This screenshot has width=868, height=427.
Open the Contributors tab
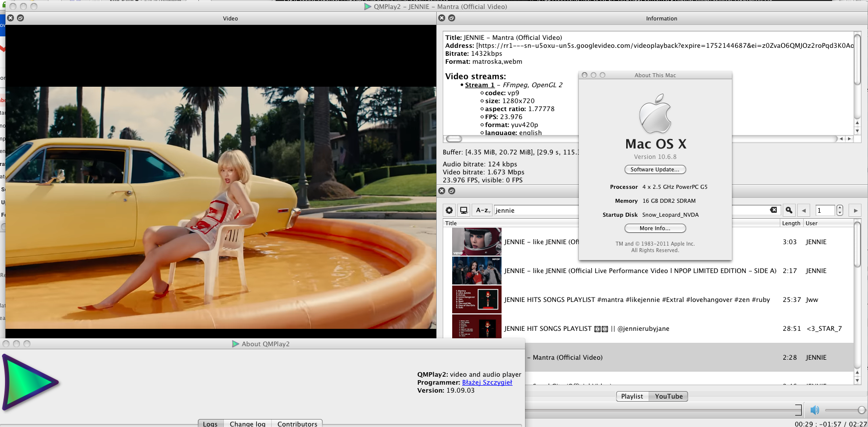point(297,424)
